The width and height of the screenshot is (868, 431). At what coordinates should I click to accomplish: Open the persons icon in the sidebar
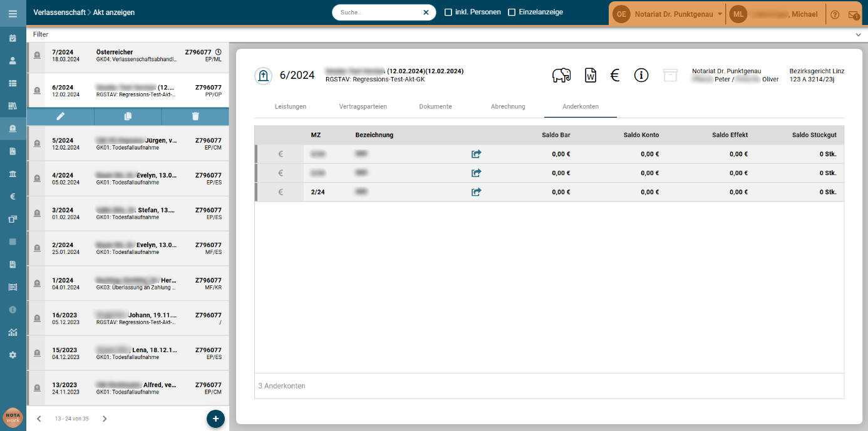pyautogui.click(x=13, y=61)
